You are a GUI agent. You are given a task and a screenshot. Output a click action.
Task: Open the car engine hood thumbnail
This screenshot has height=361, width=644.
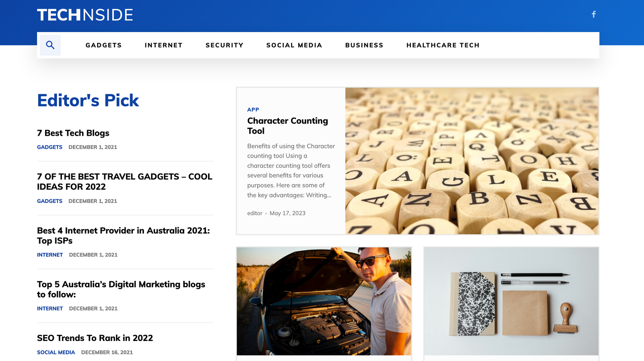pos(324,301)
